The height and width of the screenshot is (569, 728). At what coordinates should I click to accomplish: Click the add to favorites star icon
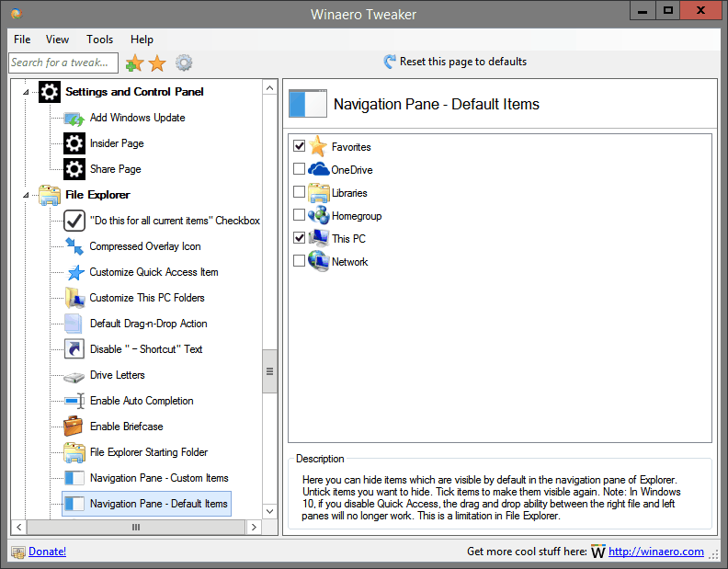[134, 63]
